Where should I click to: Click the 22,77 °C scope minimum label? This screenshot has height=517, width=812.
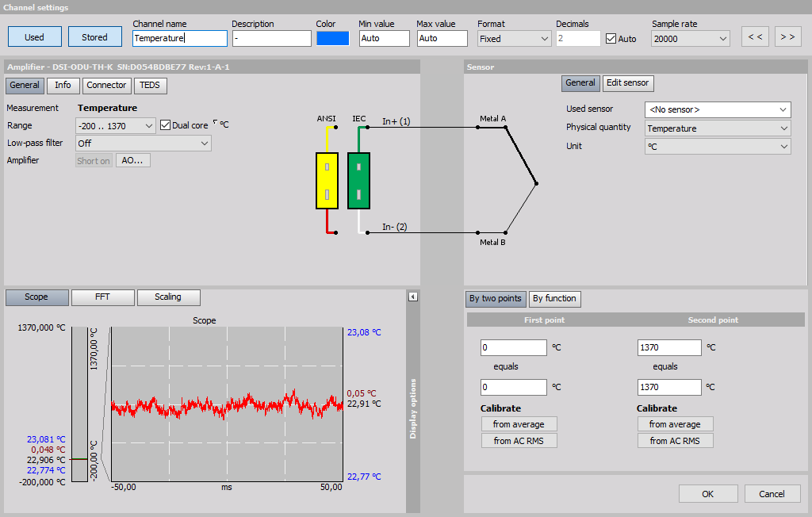(364, 477)
